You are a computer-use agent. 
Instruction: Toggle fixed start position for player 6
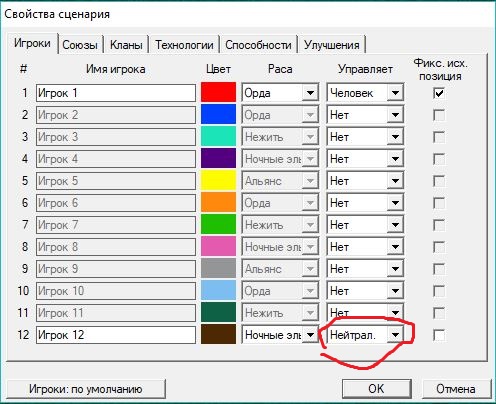(439, 203)
